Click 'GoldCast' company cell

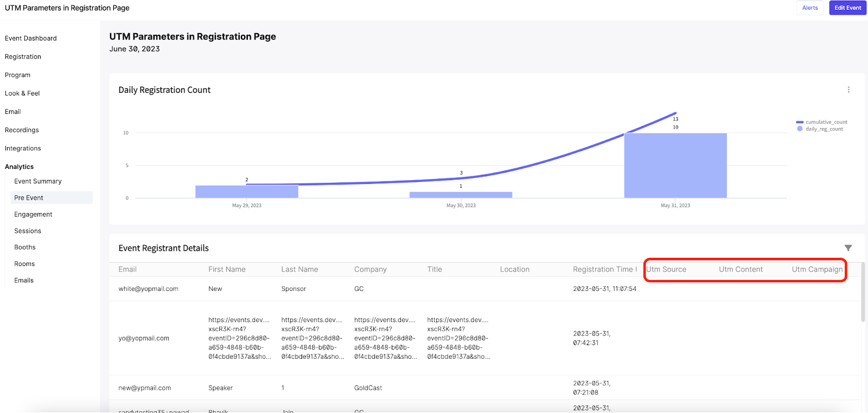tap(368, 388)
